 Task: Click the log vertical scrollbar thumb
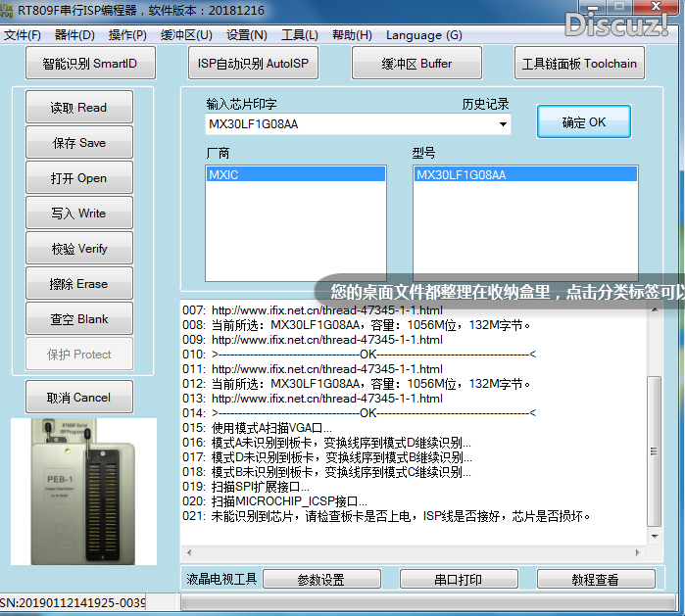click(x=654, y=450)
